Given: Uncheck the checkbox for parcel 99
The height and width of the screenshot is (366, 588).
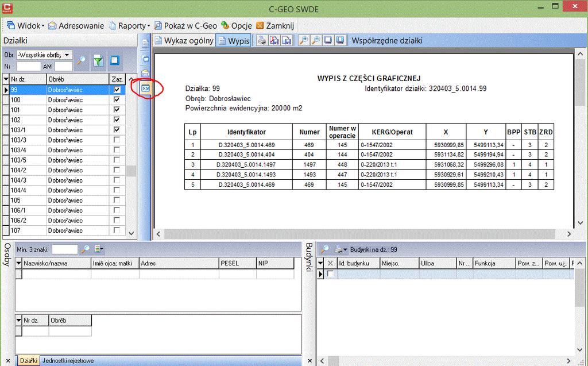Looking at the screenshot, I should point(117,90).
